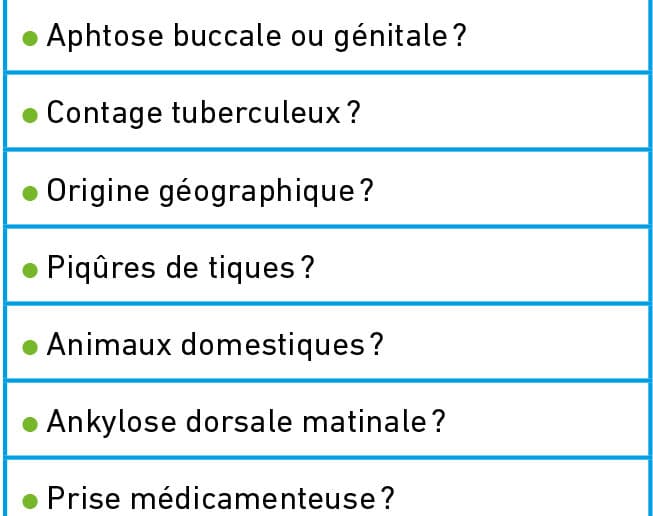Click the word 'tuberculeux' in second row
Screen dimensions: 653x516
tap(256, 113)
